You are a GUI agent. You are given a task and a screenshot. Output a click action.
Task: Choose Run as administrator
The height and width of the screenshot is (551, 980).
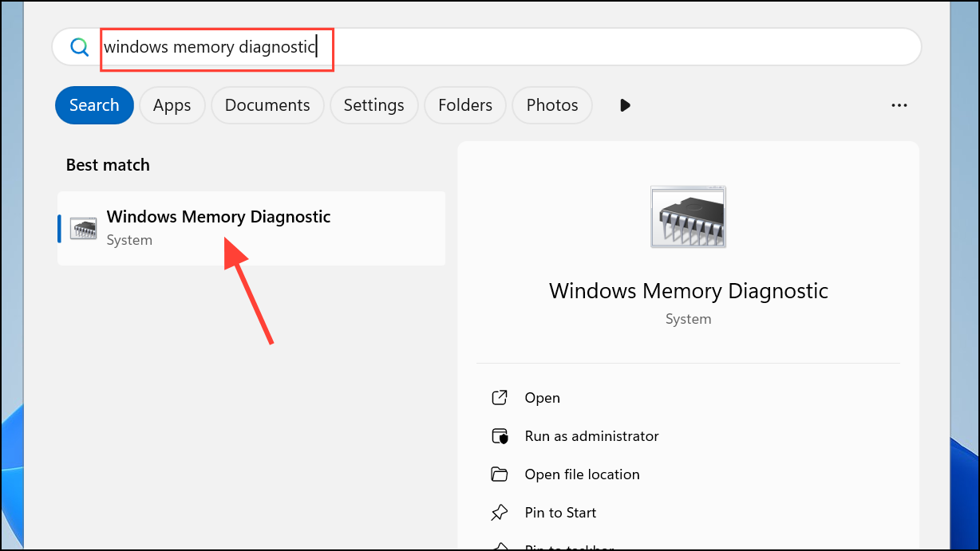click(591, 436)
